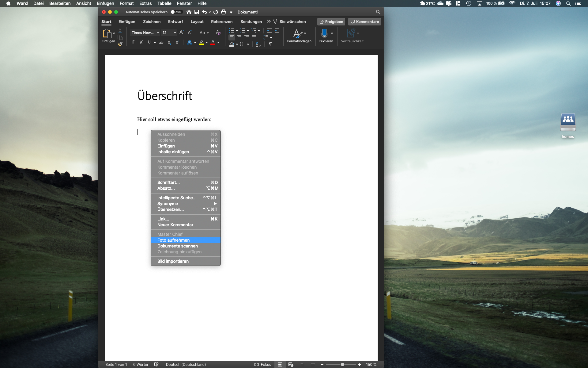588x368 pixels.
Task: Click the zoom slider handle in status bar
Action: 342,364
